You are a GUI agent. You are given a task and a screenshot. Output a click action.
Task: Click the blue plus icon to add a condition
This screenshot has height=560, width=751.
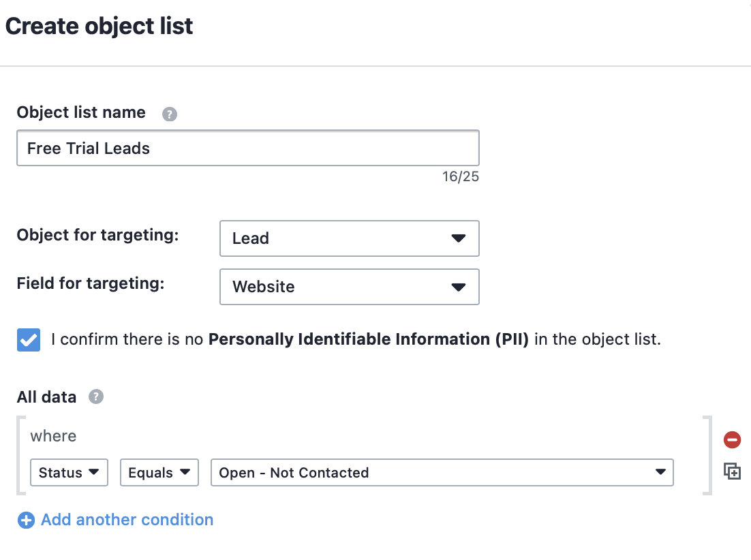[26, 520]
